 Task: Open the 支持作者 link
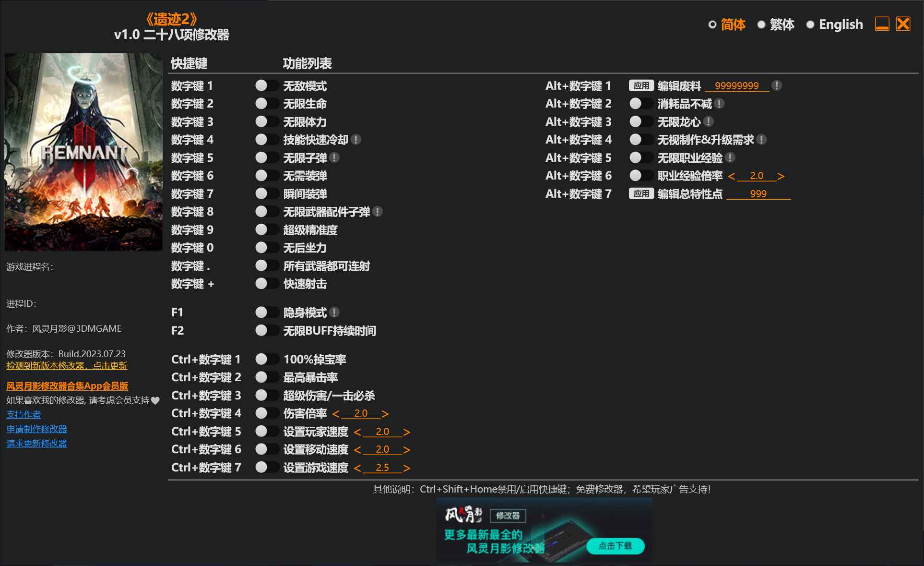pyautogui.click(x=23, y=414)
